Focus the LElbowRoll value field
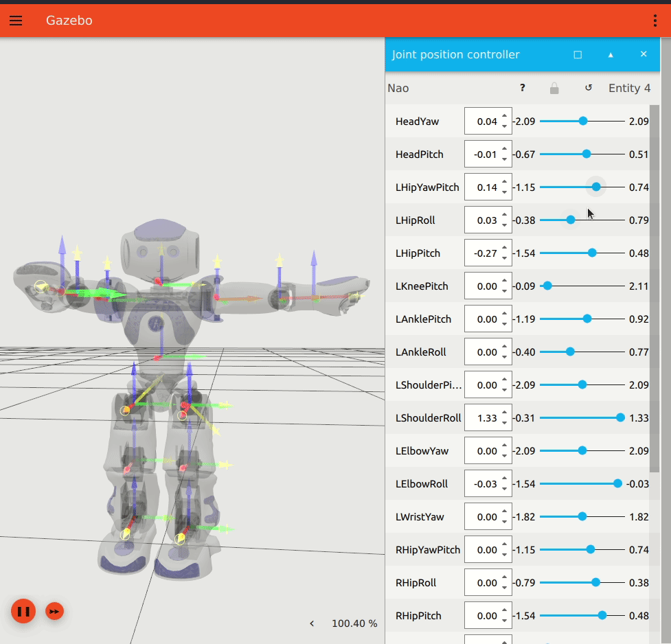 (x=488, y=484)
